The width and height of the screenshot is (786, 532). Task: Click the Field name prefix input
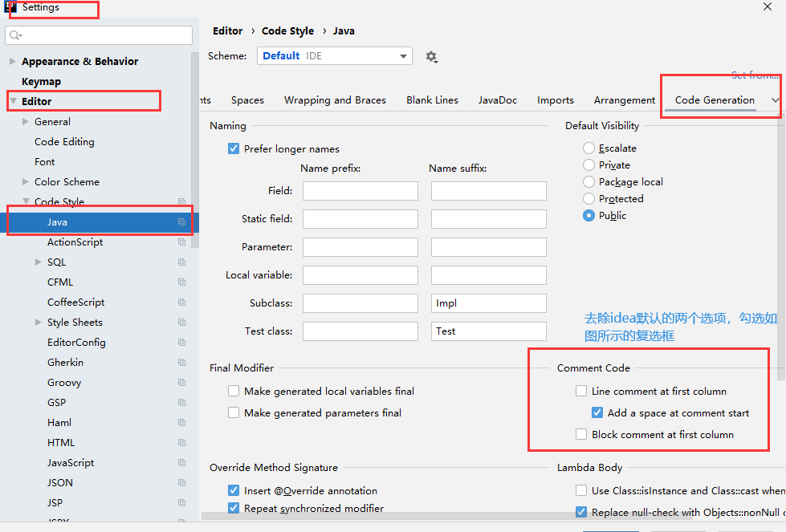click(x=360, y=191)
